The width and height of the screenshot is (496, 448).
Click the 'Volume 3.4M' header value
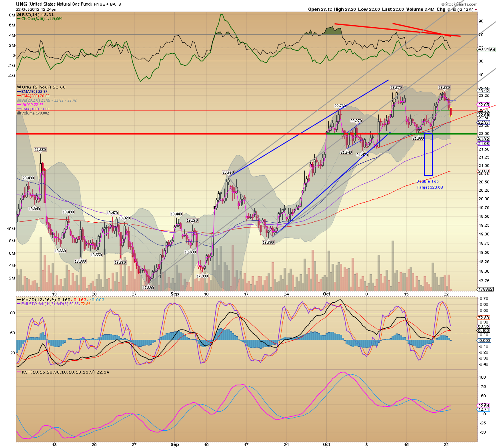tap(420, 9)
